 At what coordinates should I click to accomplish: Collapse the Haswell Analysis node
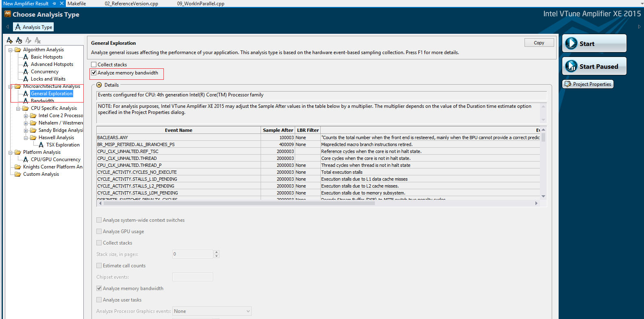[x=26, y=138]
